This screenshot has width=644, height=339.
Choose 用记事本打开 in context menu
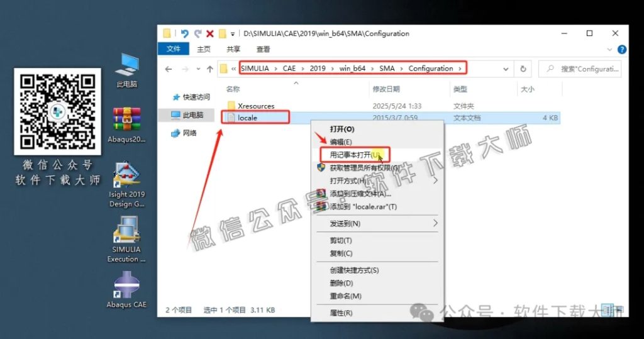tap(377, 155)
